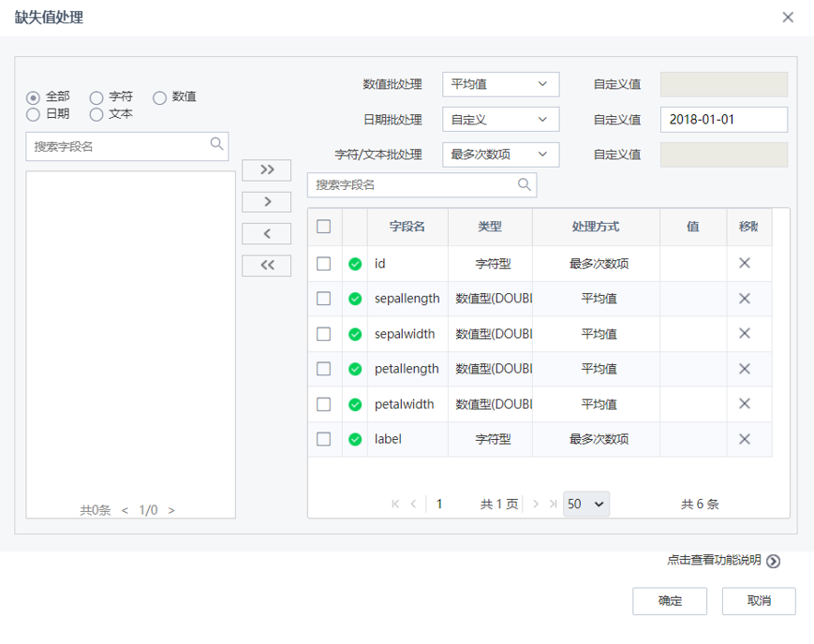
Task: Click the single left arrow transfer icon
Action: point(266,233)
